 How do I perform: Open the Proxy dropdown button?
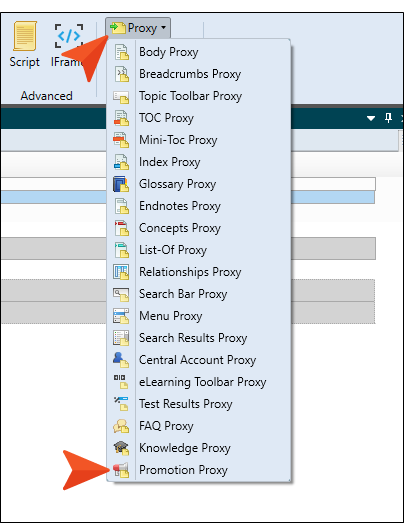click(x=138, y=28)
